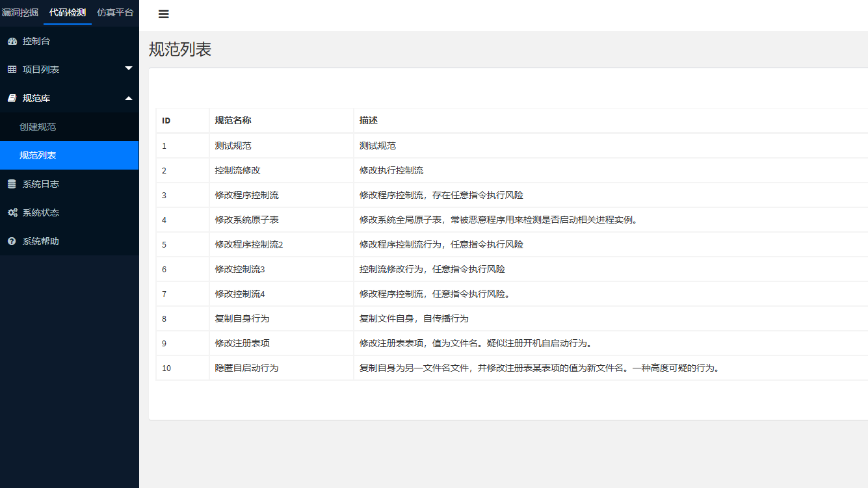Click the 控制台 dashboard icon

pos(12,41)
